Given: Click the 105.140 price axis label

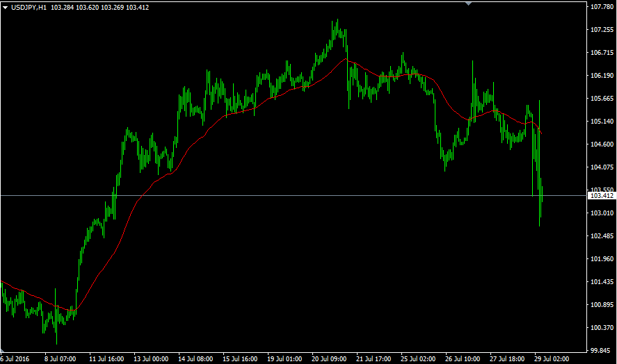Looking at the screenshot, I should (602, 122).
